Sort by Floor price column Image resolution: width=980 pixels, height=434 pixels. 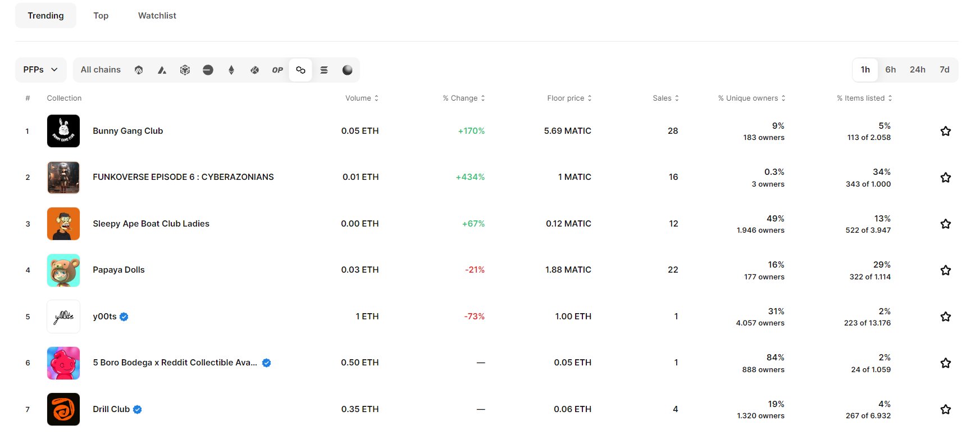(x=569, y=98)
